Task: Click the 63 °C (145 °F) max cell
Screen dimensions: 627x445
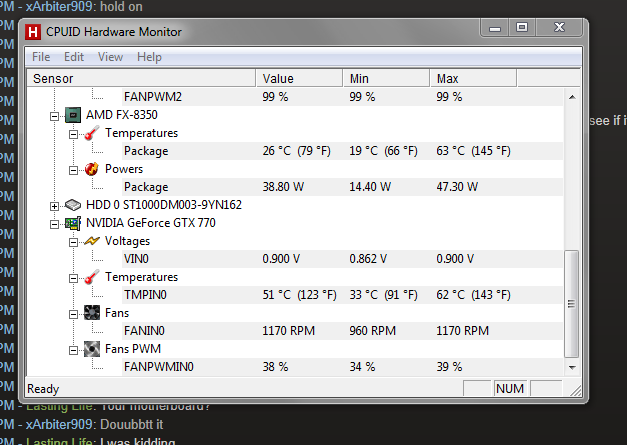Action: point(473,151)
